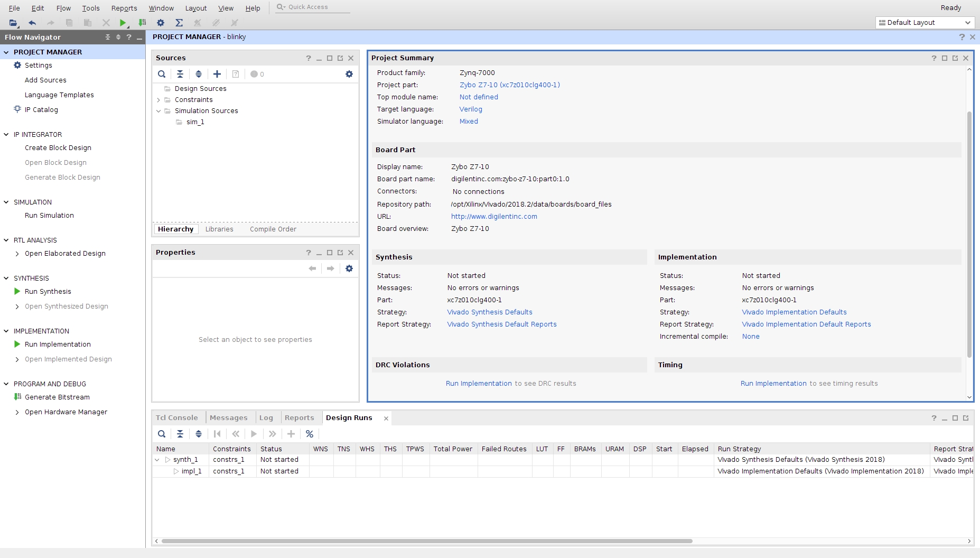
Task: Click the plus icon in Sources panel
Action: point(217,74)
